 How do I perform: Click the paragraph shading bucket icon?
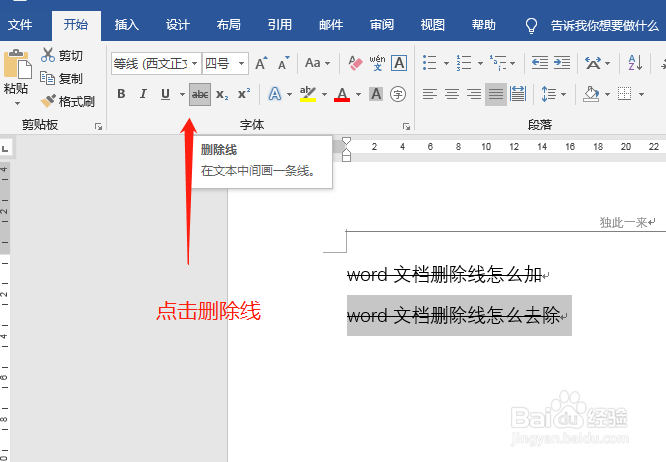point(591,94)
